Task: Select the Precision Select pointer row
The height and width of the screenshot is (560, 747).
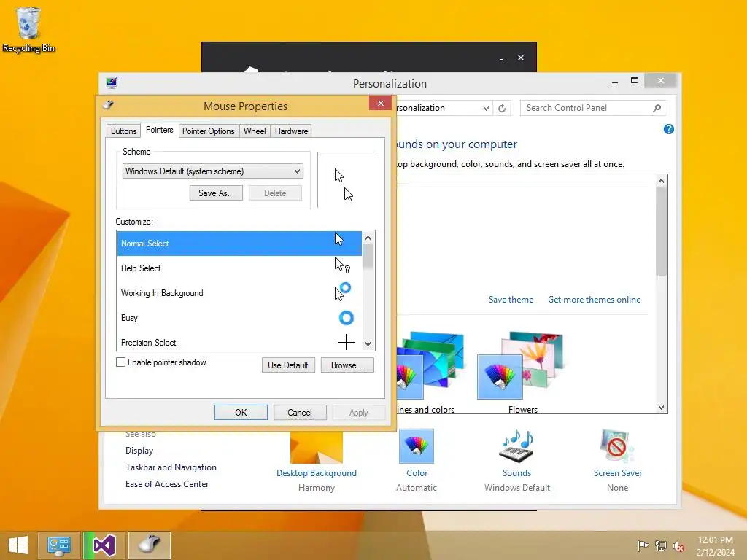Action: pyautogui.click(x=239, y=341)
